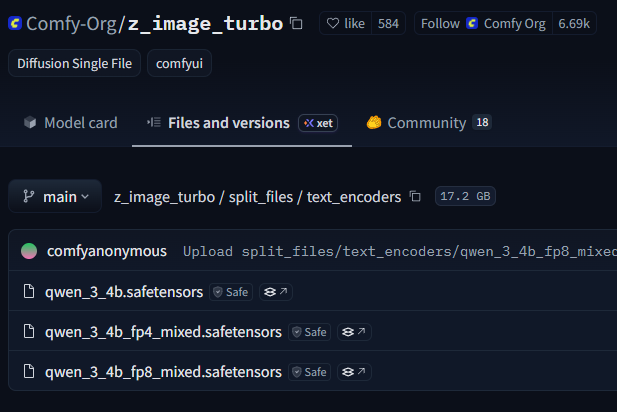The width and height of the screenshot is (617, 412).
Task: Click the xet storage badge
Action: [x=318, y=123]
